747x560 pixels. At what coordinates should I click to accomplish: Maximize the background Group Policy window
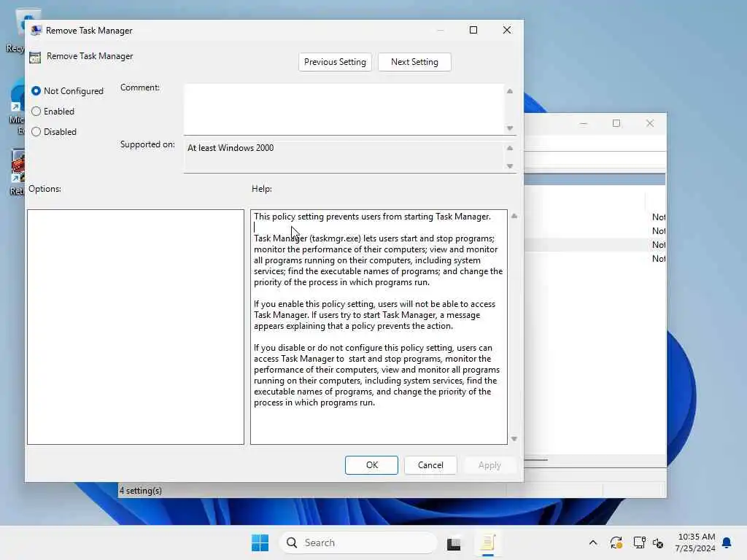point(616,123)
